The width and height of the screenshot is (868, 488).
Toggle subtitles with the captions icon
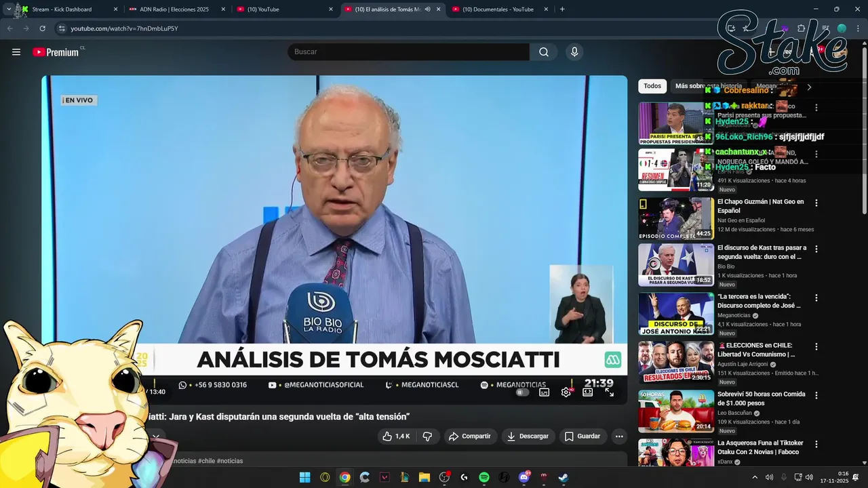tap(544, 392)
